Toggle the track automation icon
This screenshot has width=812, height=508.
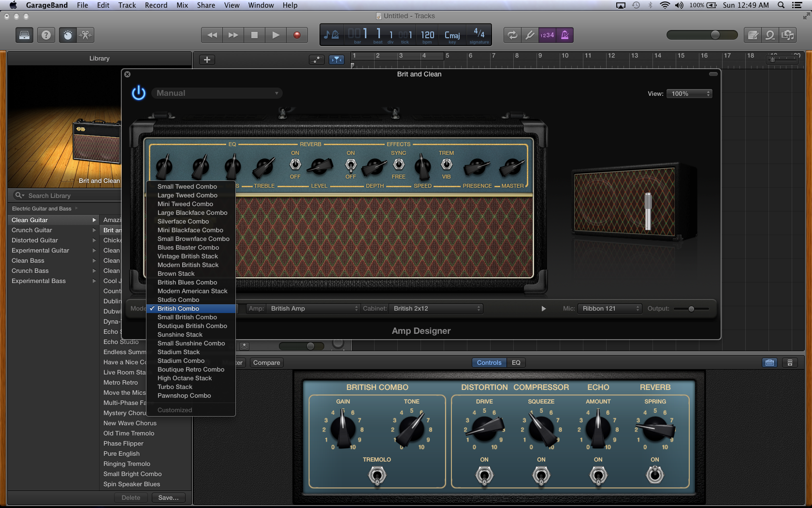(x=317, y=60)
